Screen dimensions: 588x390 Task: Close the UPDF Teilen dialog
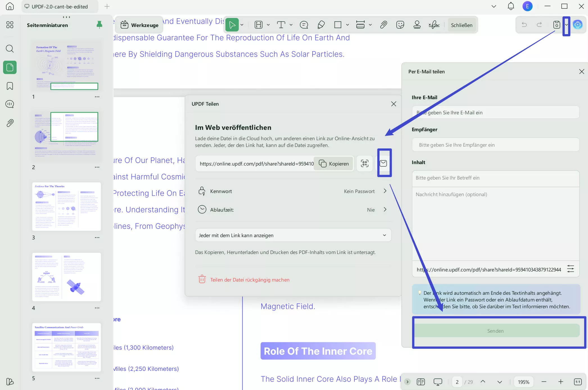point(393,104)
